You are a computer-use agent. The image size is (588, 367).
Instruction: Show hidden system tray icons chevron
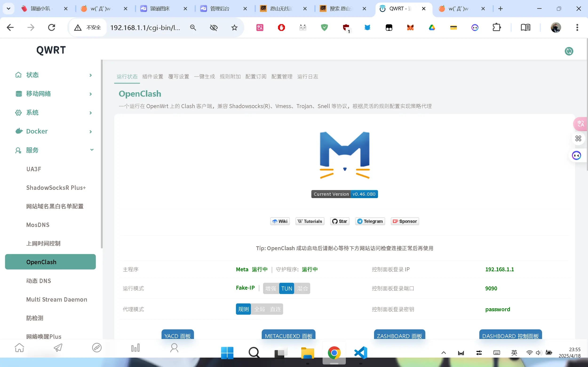click(443, 353)
